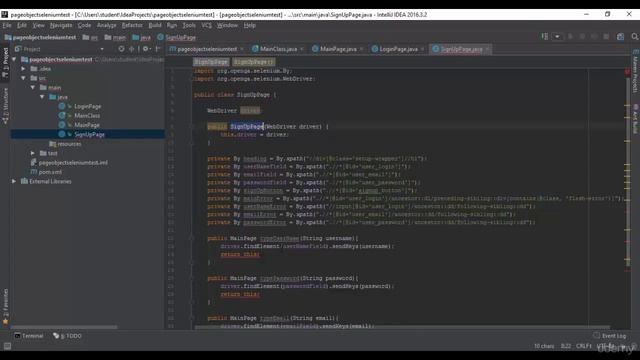Toggle the Favorites tool window side tab
Viewport: 640px width, 360px height.
(x=5, y=306)
